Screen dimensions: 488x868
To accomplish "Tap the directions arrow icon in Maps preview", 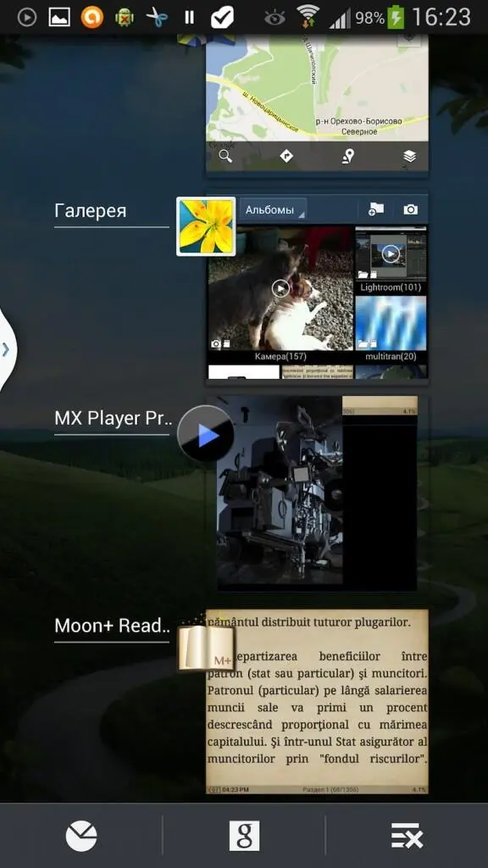I will click(286, 156).
